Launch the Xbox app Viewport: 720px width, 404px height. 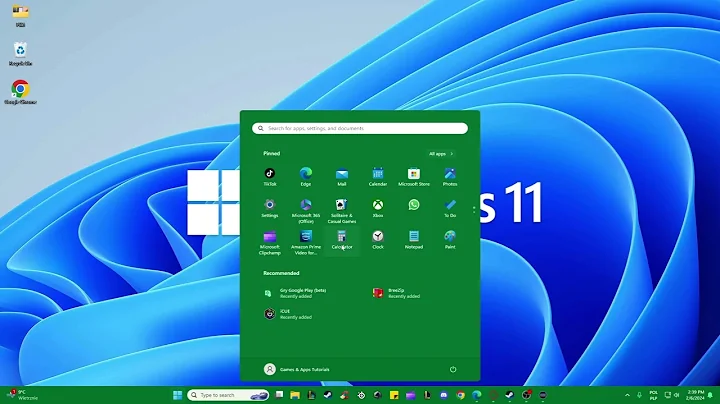378,208
